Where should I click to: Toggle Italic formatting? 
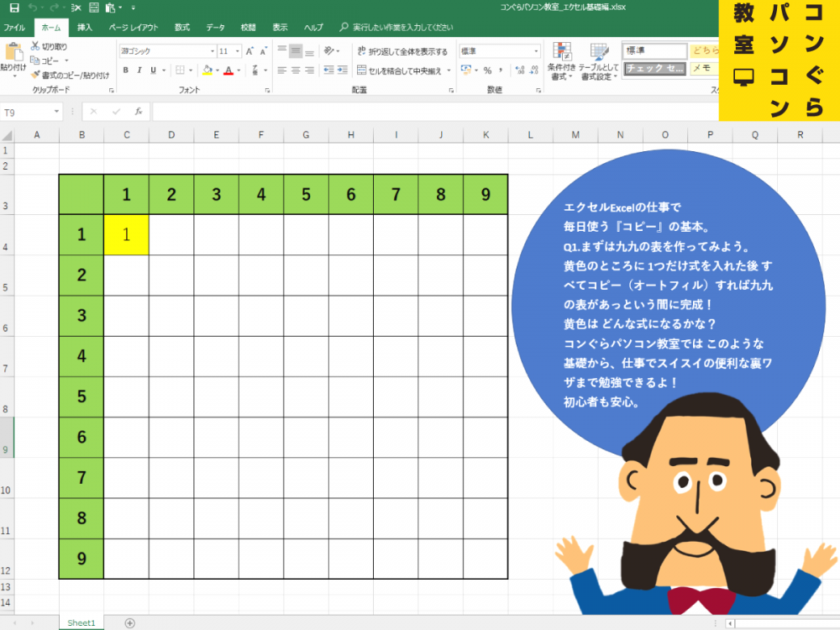[138, 71]
